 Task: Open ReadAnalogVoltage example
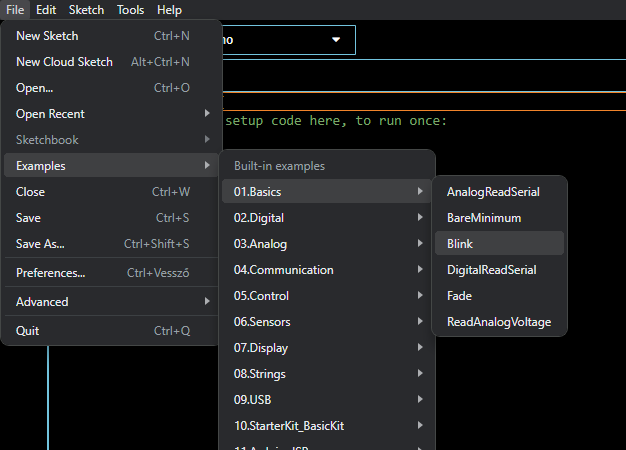pyautogui.click(x=498, y=322)
